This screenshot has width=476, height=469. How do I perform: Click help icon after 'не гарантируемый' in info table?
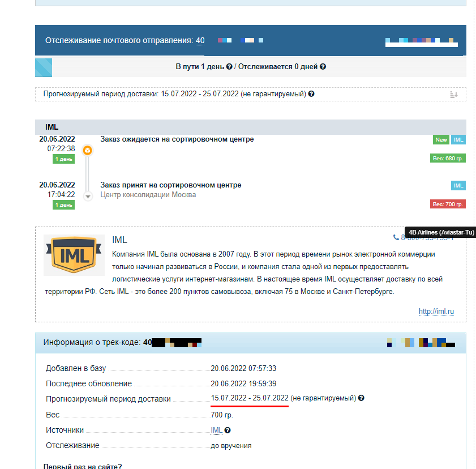(x=361, y=398)
